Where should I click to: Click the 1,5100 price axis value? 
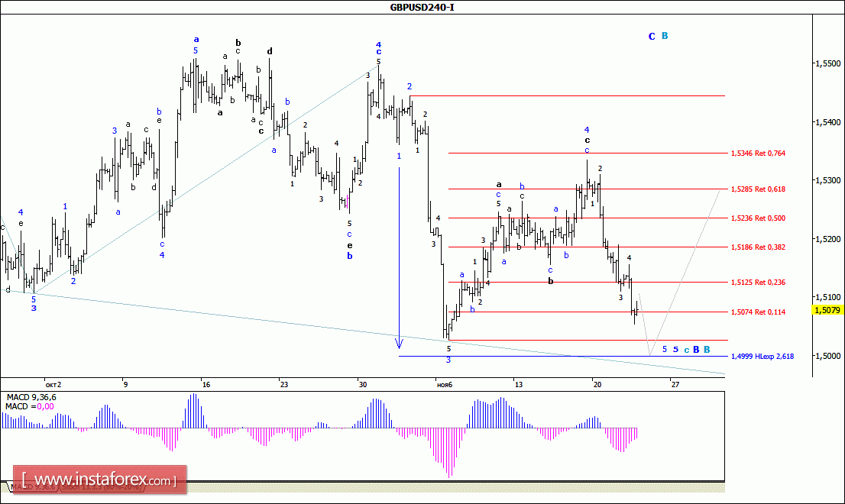(827, 297)
